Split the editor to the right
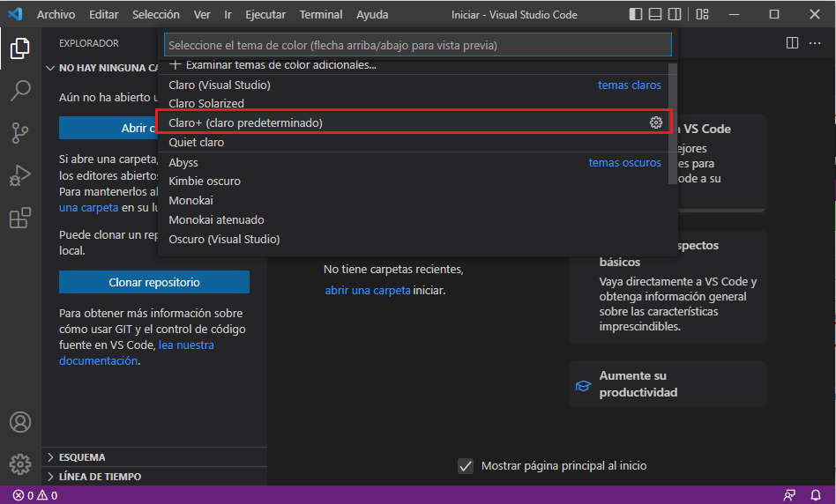The height and width of the screenshot is (504, 836). [792, 43]
